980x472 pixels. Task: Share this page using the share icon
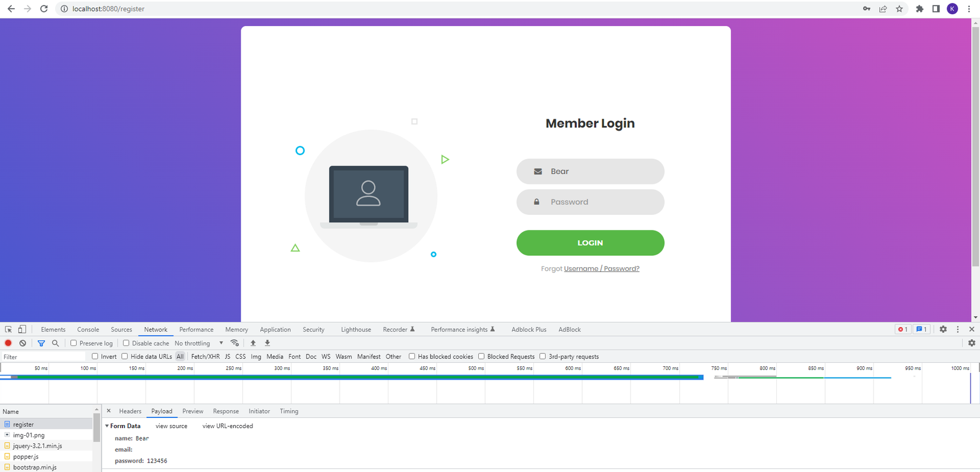[883, 9]
